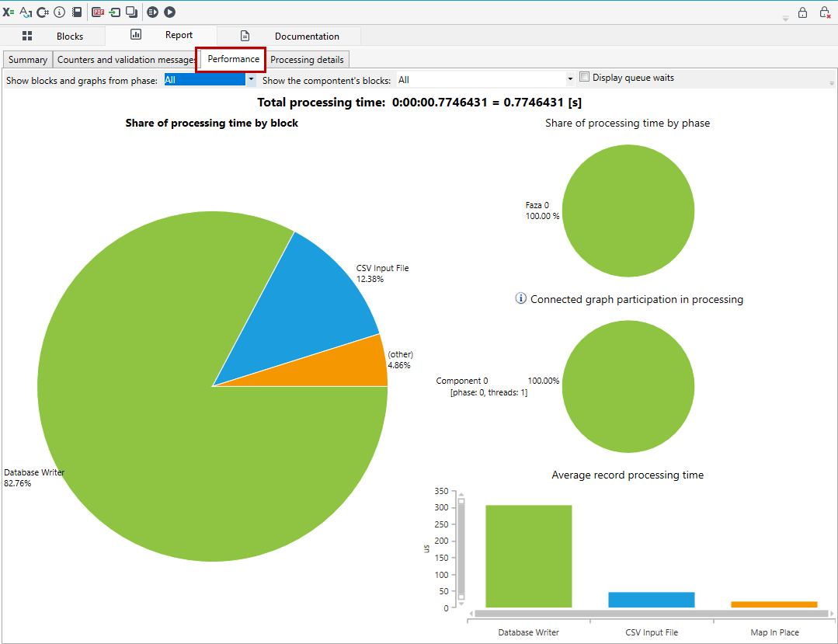Viewport: 838px width, 644px height.
Task: Click the overlapping squares copy icon
Action: (131, 12)
